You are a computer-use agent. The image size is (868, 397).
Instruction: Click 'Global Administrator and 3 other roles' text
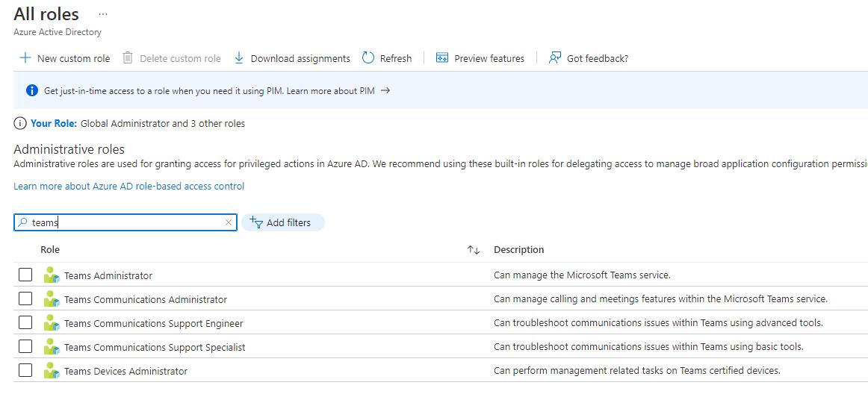[163, 123]
